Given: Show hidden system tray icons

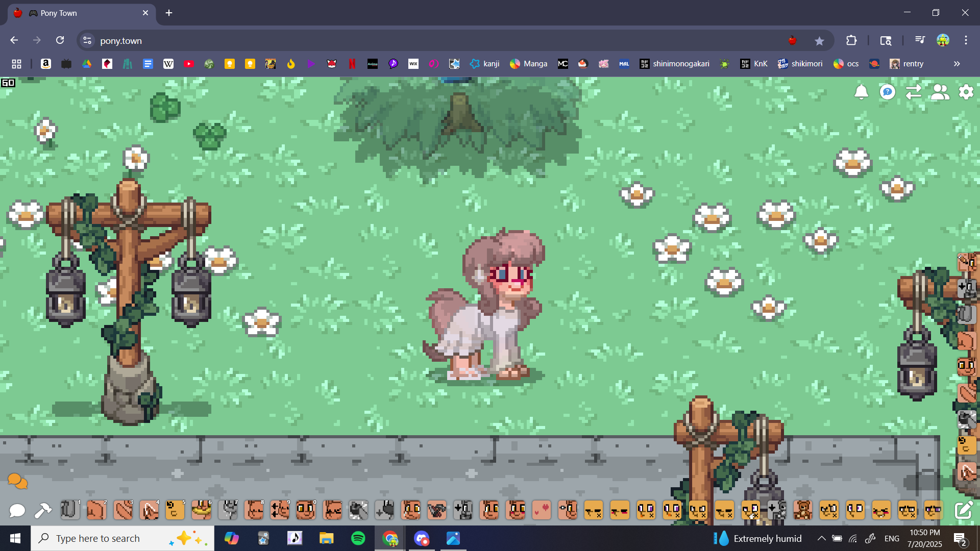Looking at the screenshot, I should [821, 538].
